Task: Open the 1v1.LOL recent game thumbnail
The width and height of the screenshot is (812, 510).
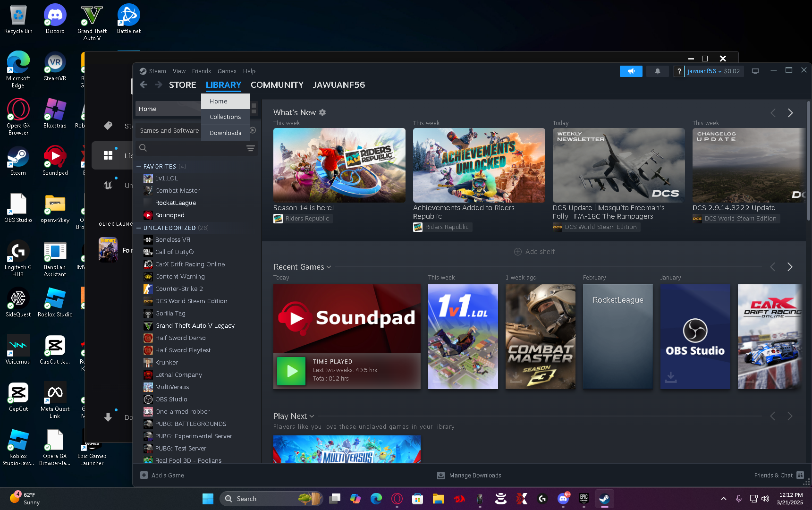Action: [x=463, y=337]
